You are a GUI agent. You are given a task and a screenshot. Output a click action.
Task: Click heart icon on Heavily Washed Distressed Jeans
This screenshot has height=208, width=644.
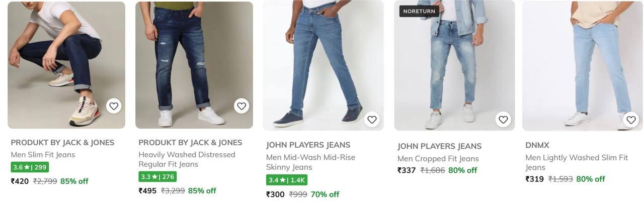tap(242, 106)
